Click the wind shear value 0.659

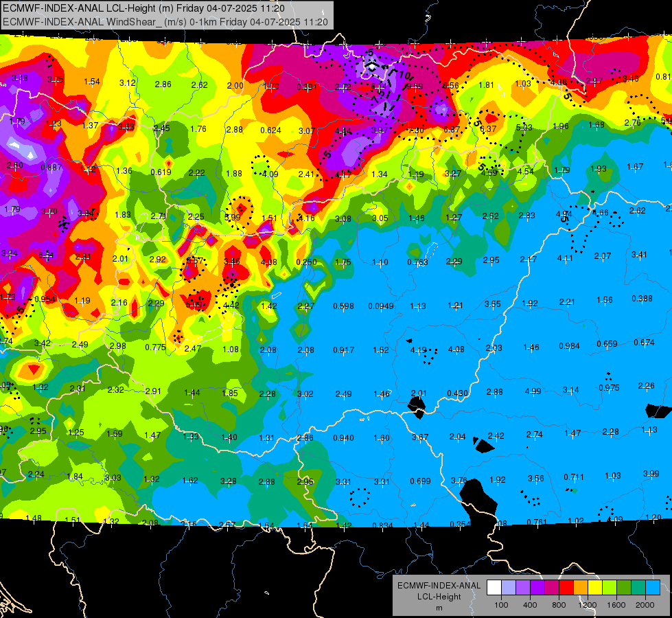coord(607,344)
